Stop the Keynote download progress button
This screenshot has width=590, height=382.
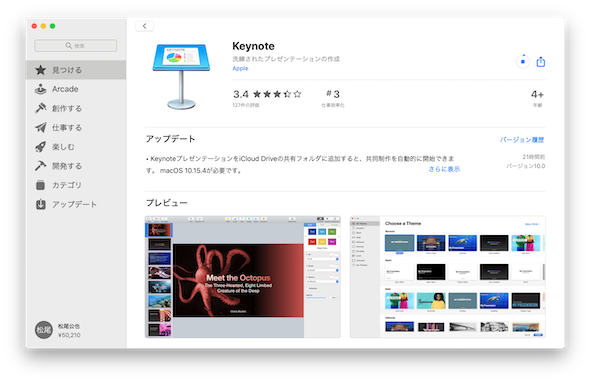point(523,61)
